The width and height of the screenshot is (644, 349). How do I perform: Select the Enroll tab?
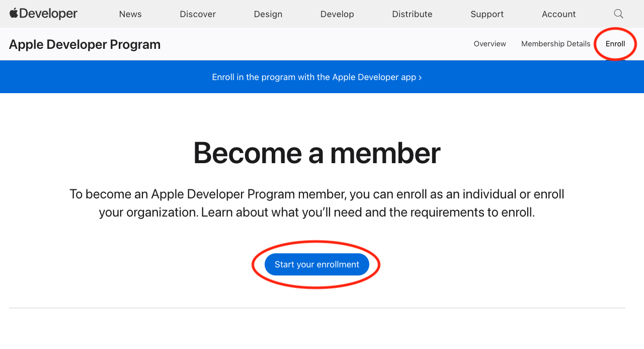(x=615, y=44)
